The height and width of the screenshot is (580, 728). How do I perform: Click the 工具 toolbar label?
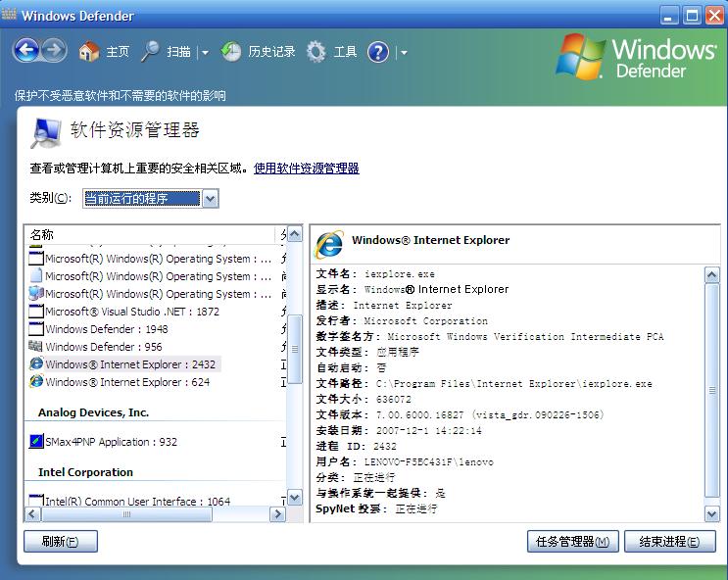(x=345, y=52)
